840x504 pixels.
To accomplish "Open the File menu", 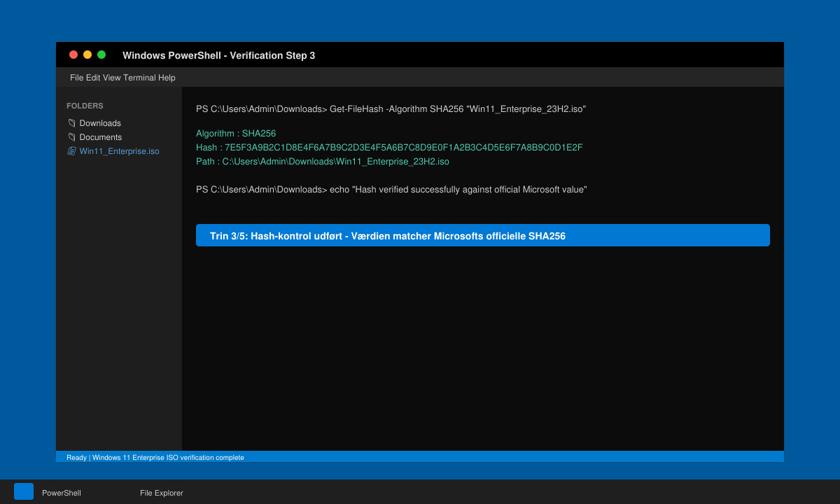I will [x=76, y=78].
